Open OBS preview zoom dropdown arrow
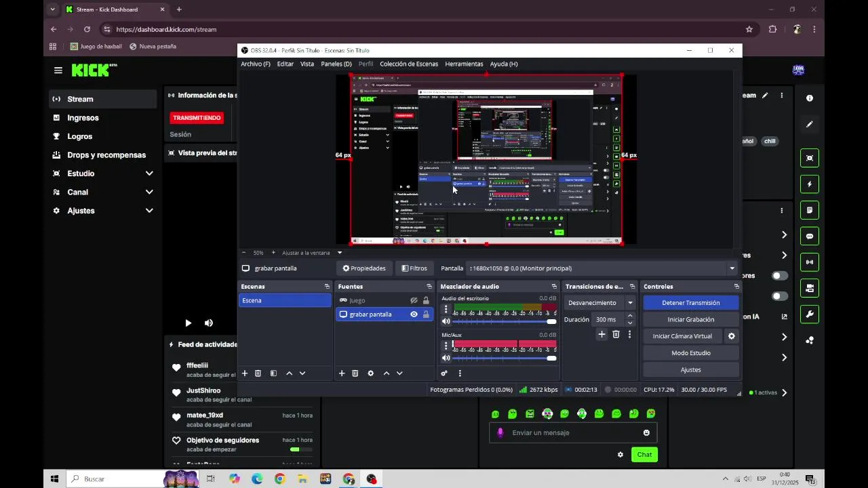The height and width of the screenshot is (488, 868). point(340,253)
